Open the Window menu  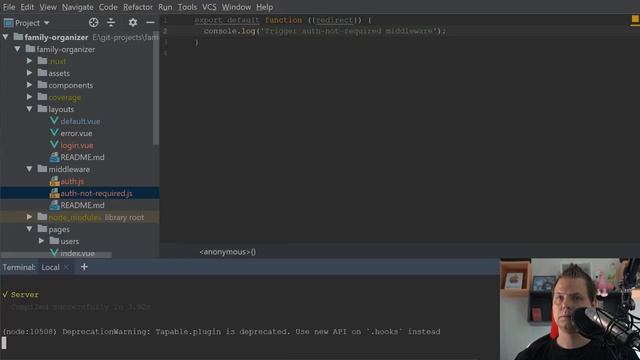(x=236, y=7)
